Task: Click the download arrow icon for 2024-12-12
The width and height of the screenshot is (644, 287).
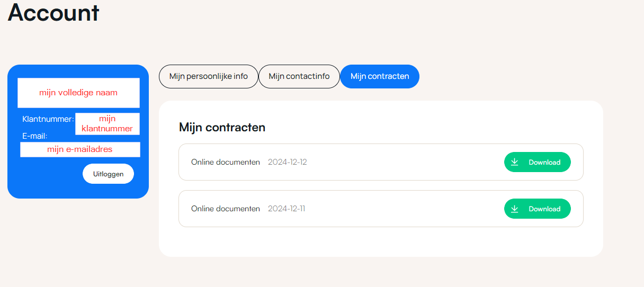Action: pos(514,162)
